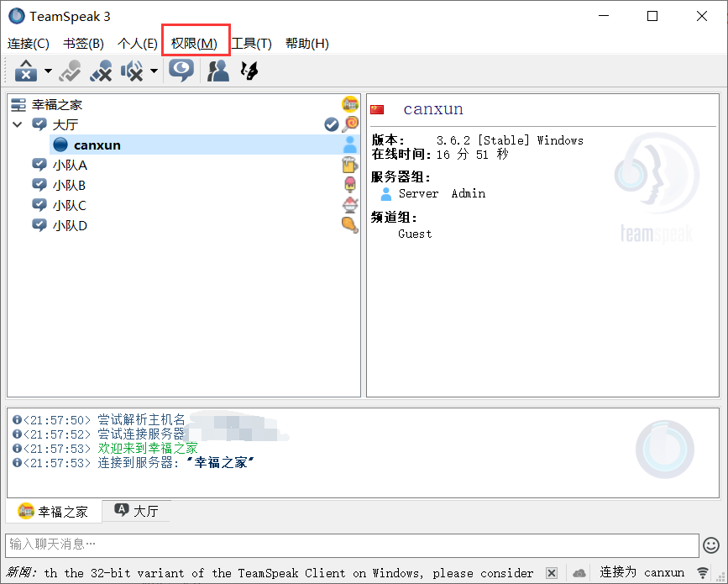Click the default channel checkmark on 大厅
The width and height of the screenshot is (728, 584).
[x=332, y=124]
